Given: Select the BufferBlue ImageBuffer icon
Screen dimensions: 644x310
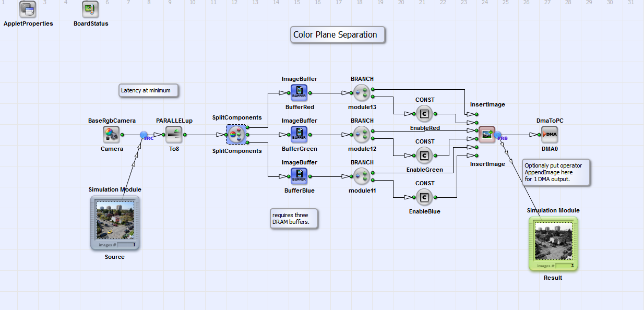Looking at the screenshot, I should click(299, 176).
